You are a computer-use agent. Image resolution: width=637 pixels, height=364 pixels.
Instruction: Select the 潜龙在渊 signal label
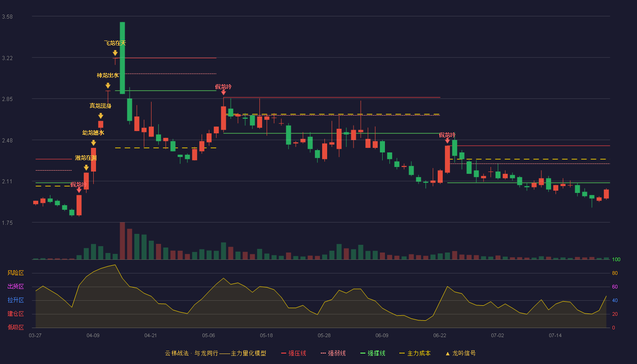pyautogui.click(x=86, y=158)
